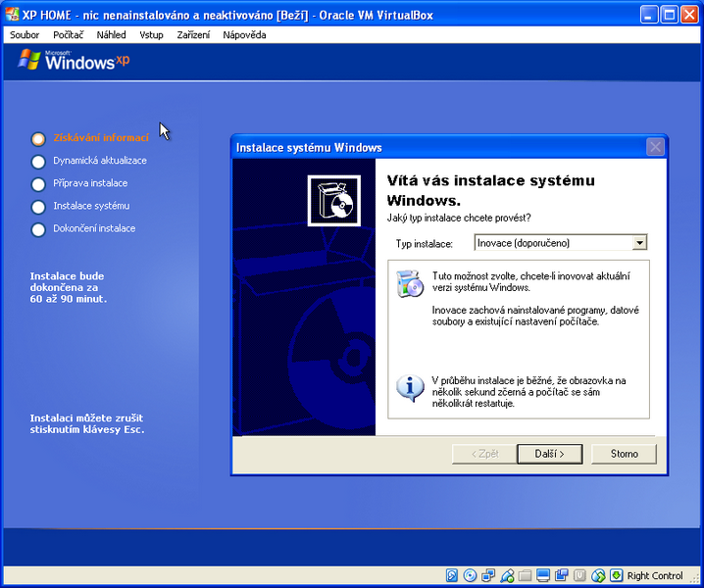Open the Vstup menu
Screen dimensions: 704x588
pyautogui.click(x=151, y=35)
